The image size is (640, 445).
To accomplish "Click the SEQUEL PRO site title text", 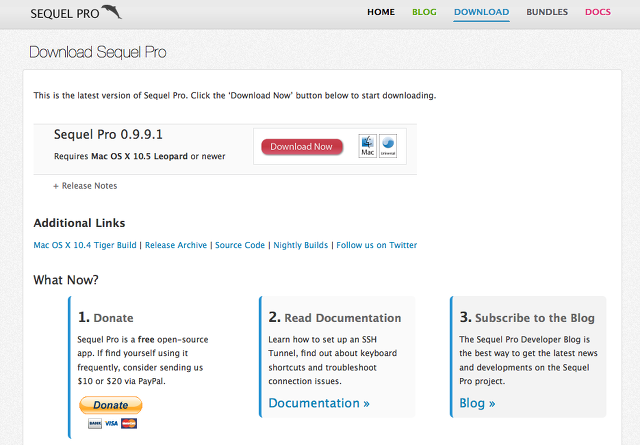I will pyautogui.click(x=65, y=13).
